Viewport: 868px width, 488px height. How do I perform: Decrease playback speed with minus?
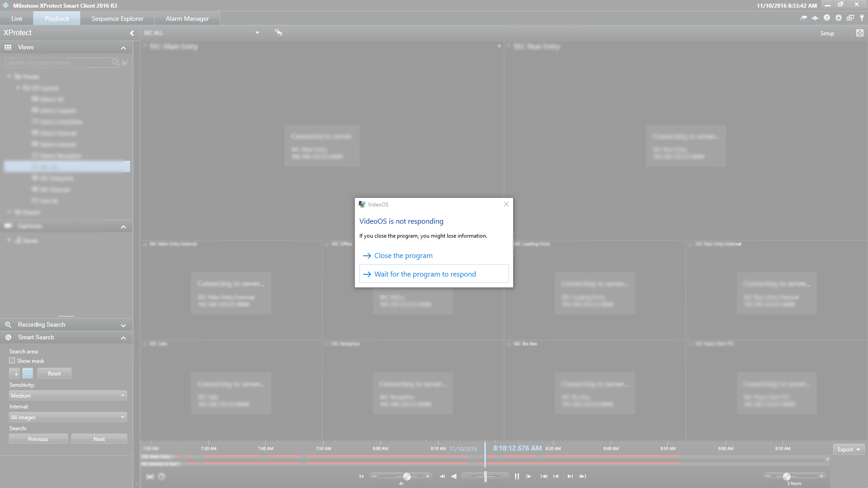click(x=374, y=476)
